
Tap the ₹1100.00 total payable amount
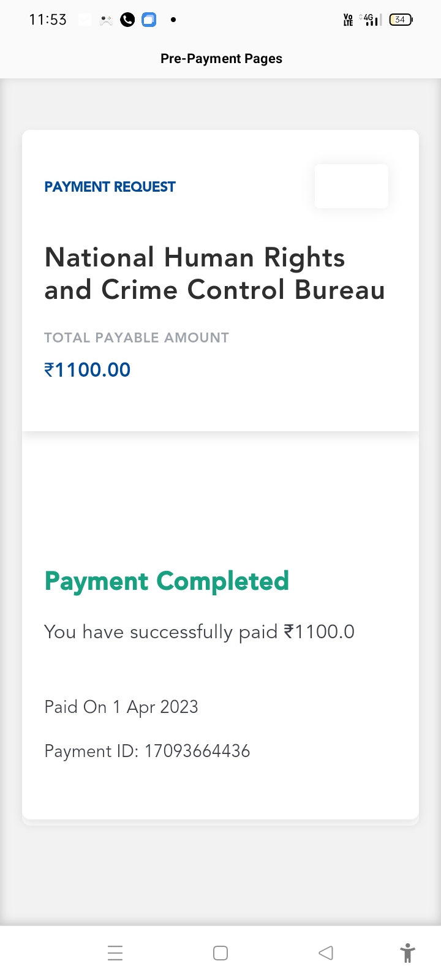click(88, 370)
